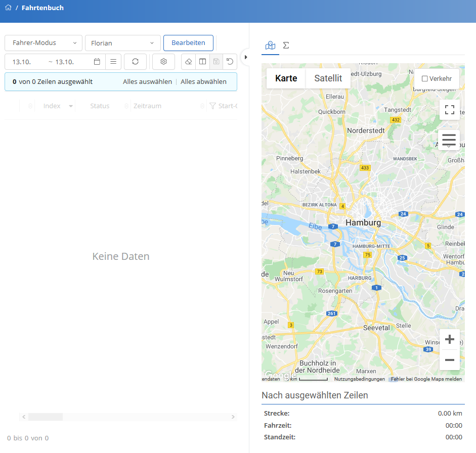Collapse panel with the side arrow
Screen dimensions: 476x453
pyautogui.click(x=246, y=57)
